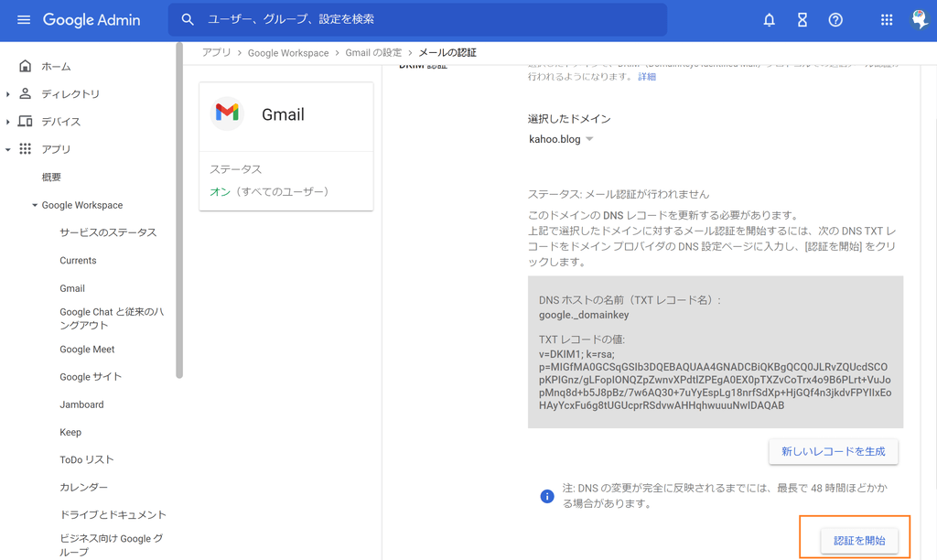The width and height of the screenshot is (937, 560).
Task: Open デバイス in the sidebar
Action: point(61,122)
